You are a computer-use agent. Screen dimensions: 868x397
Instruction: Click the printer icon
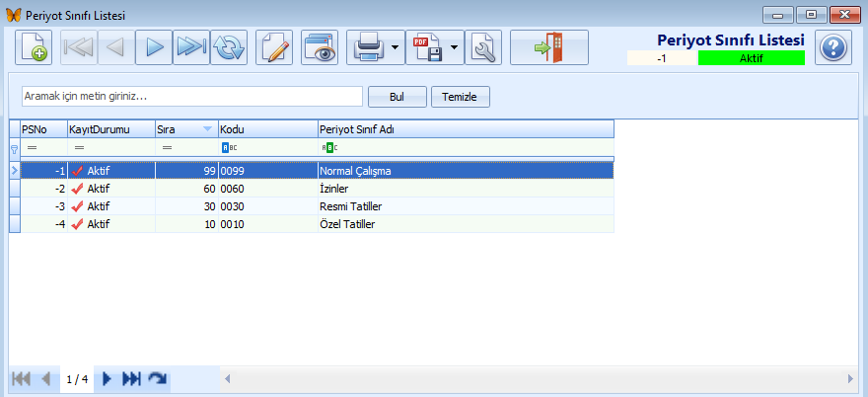(367, 47)
